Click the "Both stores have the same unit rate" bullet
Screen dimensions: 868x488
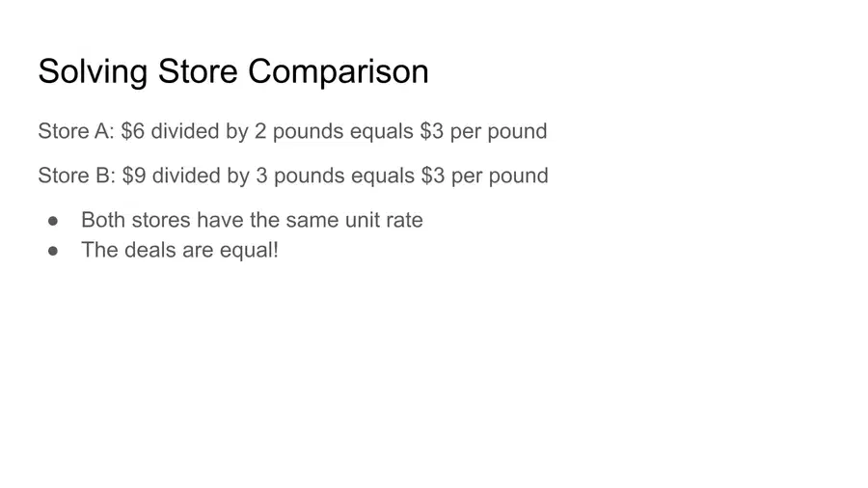click(252, 220)
